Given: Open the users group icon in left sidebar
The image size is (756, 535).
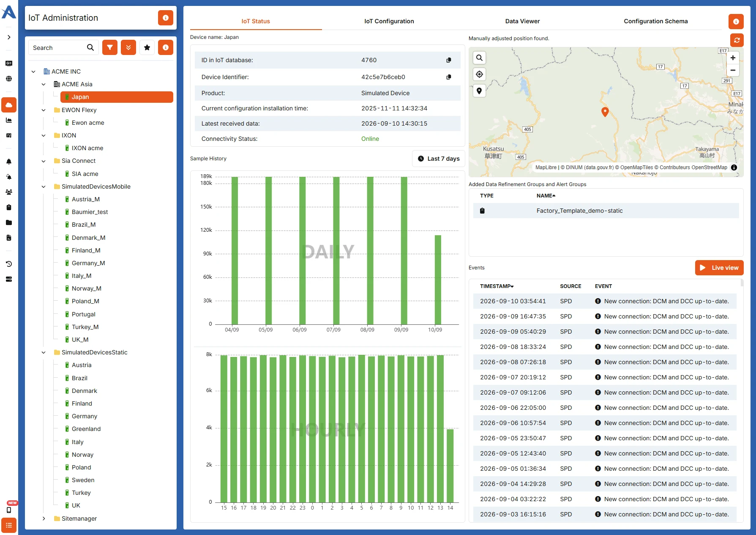Looking at the screenshot, I should pos(9,192).
